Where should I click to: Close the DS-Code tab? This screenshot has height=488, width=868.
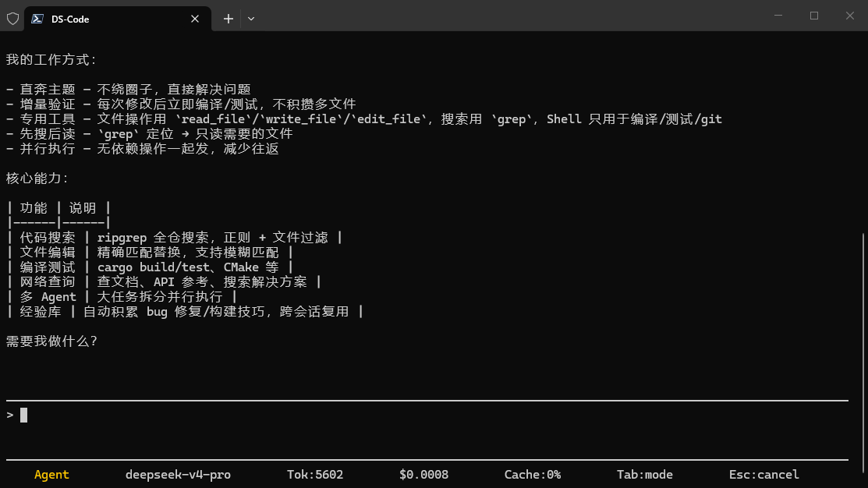click(x=195, y=19)
